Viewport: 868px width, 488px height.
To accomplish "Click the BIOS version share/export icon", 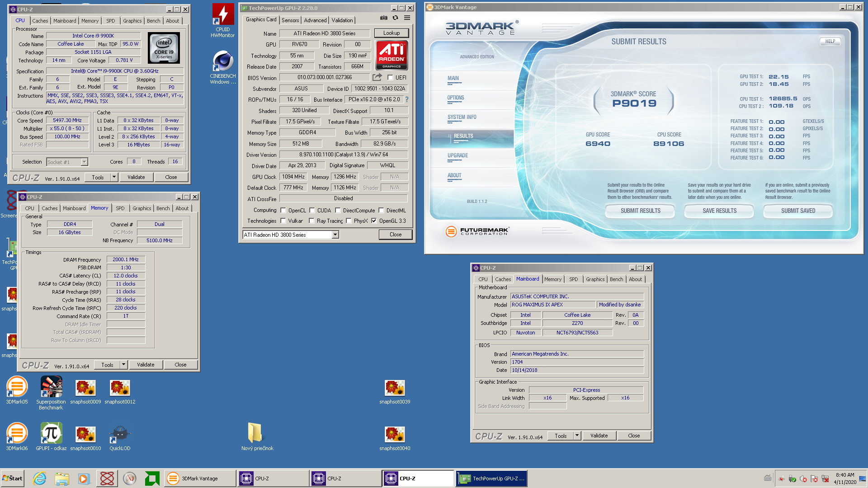I will 377,77.
